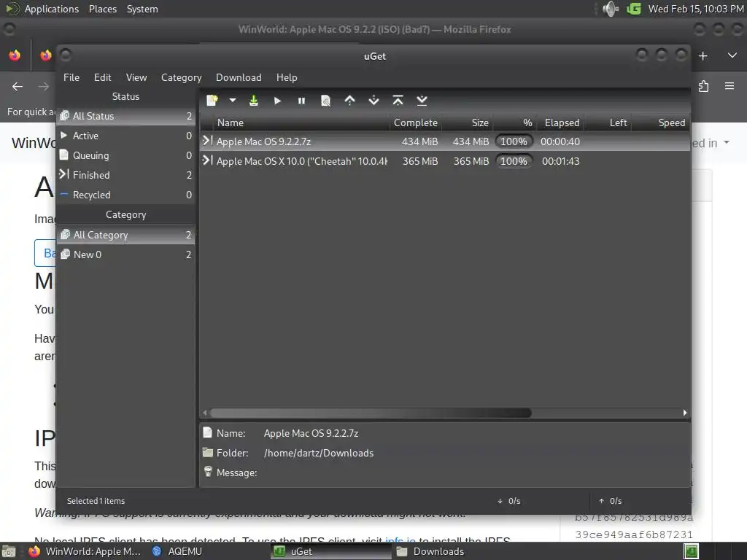747x560 pixels.
Task: Select the Apple Mac OS 9.2.2.7z download
Action: point(444,141)
